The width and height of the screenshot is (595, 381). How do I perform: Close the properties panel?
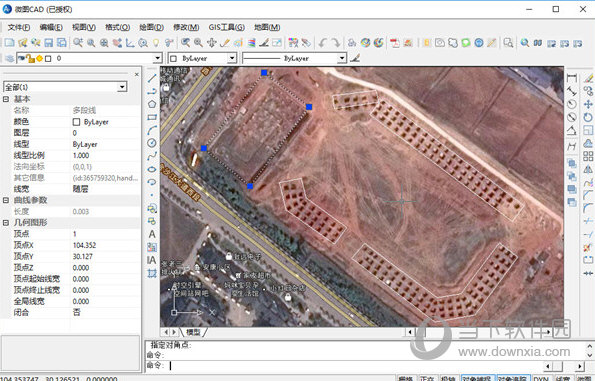(x=137, y=74)
